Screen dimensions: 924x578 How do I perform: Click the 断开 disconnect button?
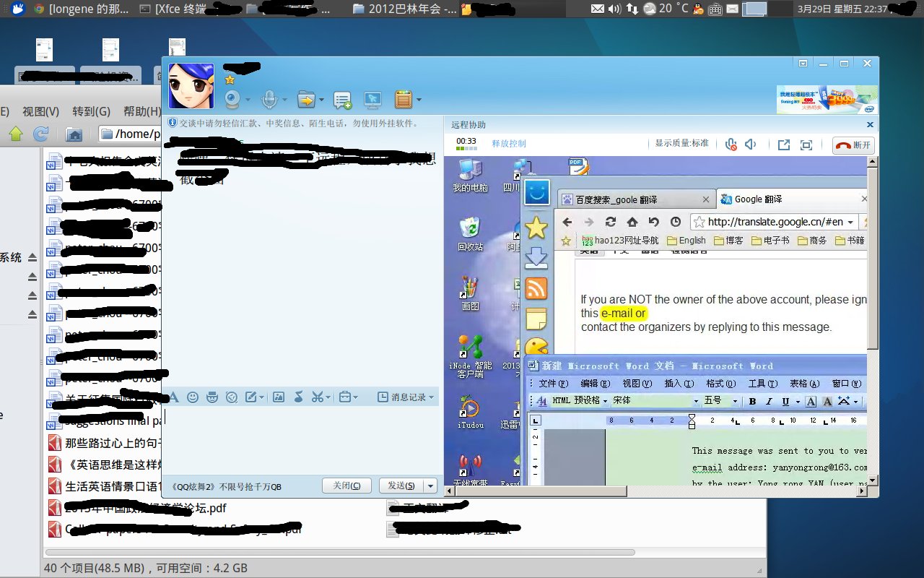pos(853,144)
